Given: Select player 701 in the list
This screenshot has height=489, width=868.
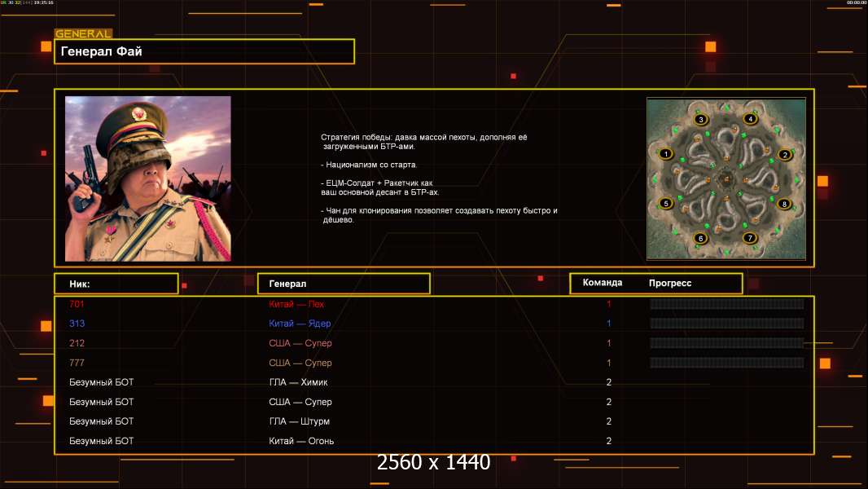Looking at the screenshot, I should (x=77, y=304).
